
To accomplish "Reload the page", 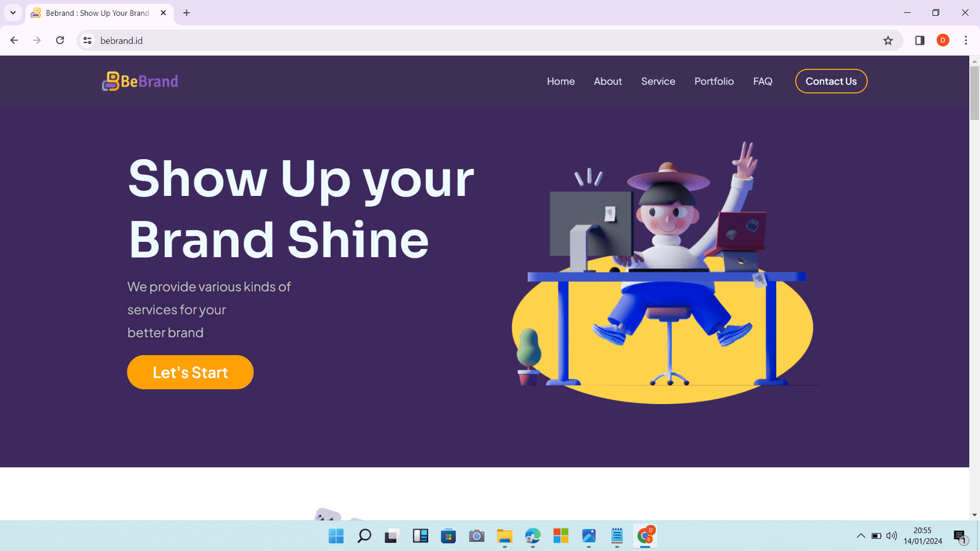I will (60, 40).
